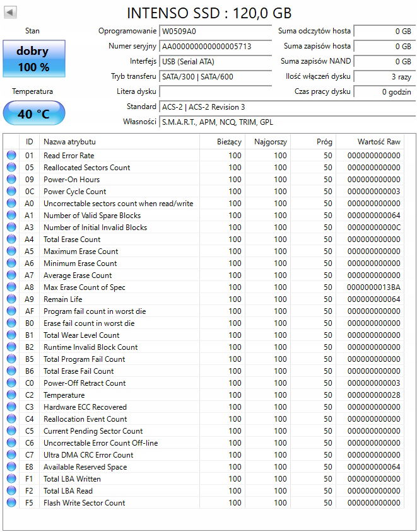Image resolution: width=417 pixels, height=532 pixels.
Task: Click the blue orb for Total LBA Written
Action: (x=11, y=479)
